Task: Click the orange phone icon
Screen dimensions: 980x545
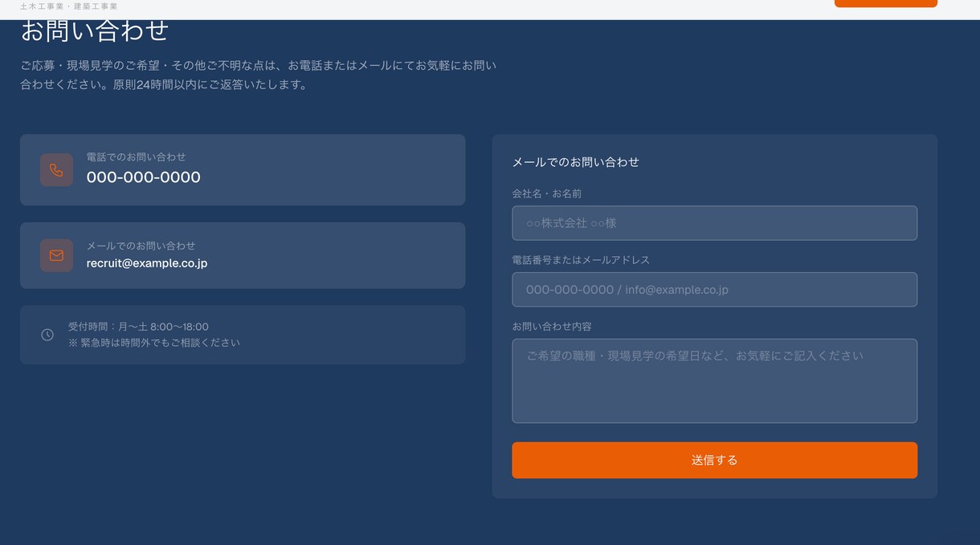Action: (56, 170)
